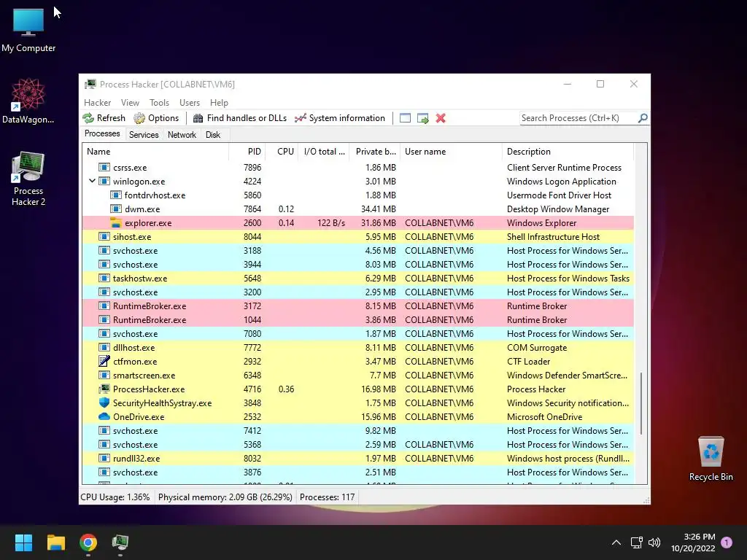Select the Recycle Bin desktop icon
Image resolution: width=747 pixels, height=560 pixels.
click(x=711, y=459)
